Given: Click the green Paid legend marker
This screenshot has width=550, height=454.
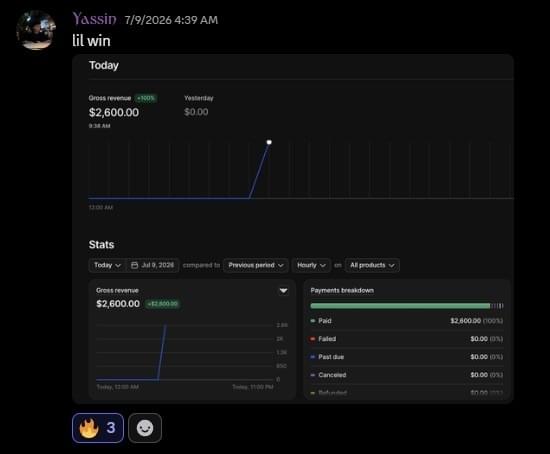Looking at the screenshot, I should click(313, 321).
